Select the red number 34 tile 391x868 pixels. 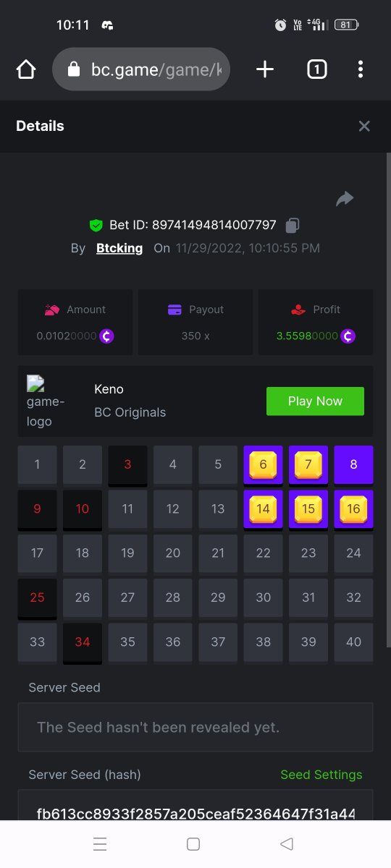point(83,642)
